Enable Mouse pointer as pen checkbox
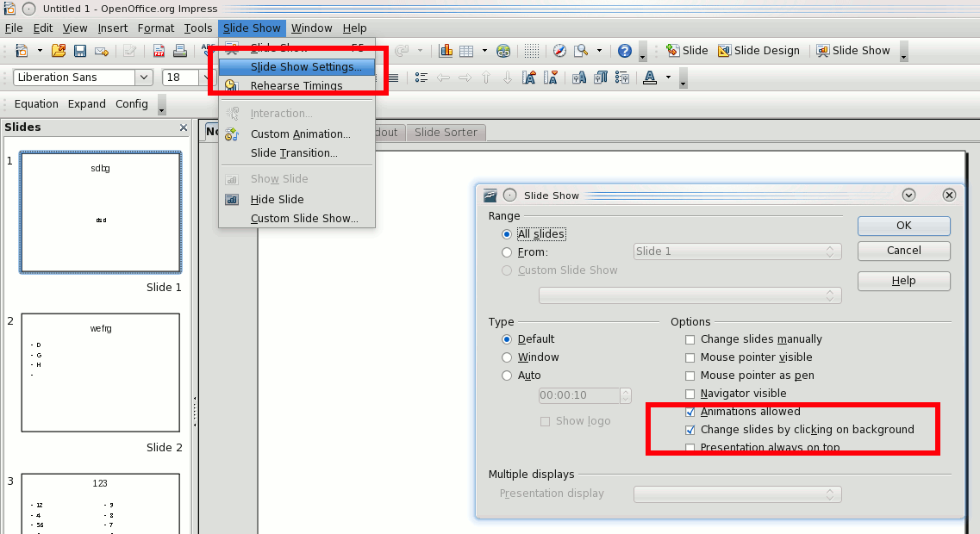Image resolution: width=980 pixels, height=534 pixels. [690, 376]
